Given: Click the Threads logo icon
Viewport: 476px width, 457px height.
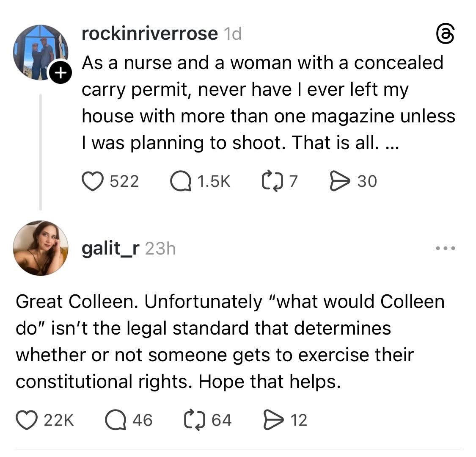Looking at the screenshot, I should (x=445, y=34).
